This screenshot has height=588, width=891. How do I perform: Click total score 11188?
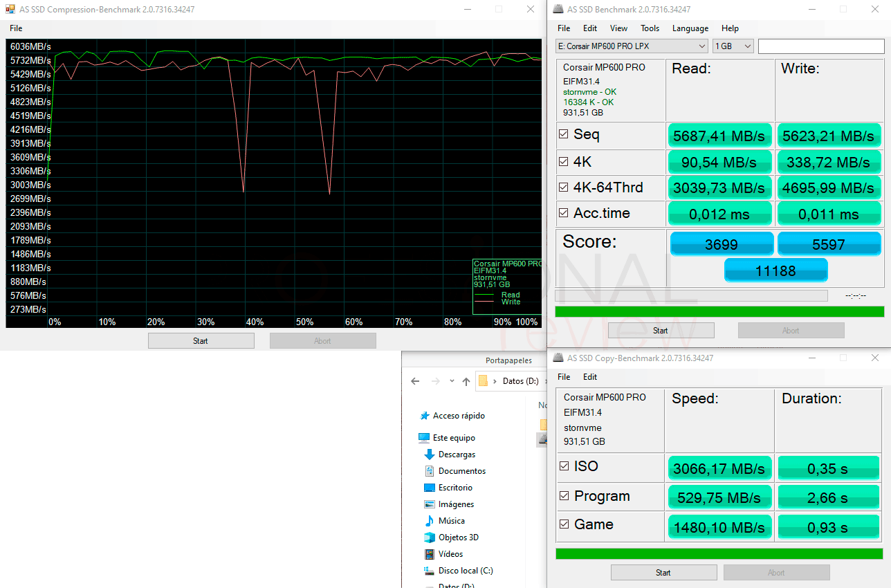775,270
